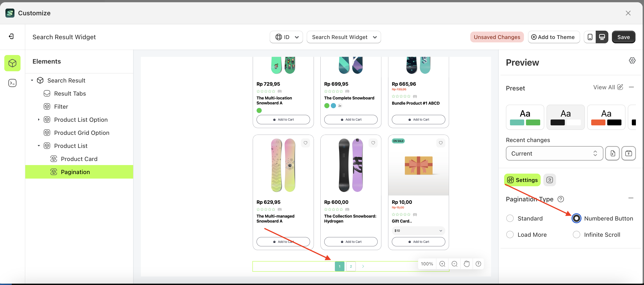Click the Save button
This screenshot has height=285, width=644.
point(623,37)
